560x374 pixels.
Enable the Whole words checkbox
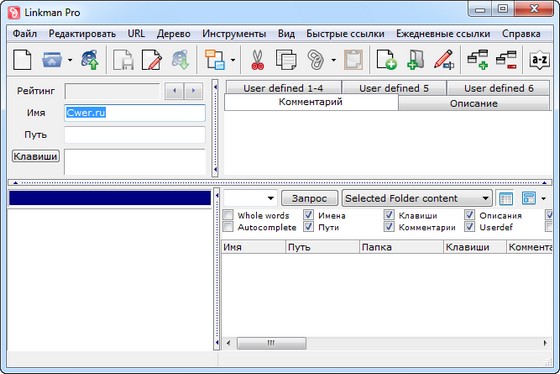228,215
